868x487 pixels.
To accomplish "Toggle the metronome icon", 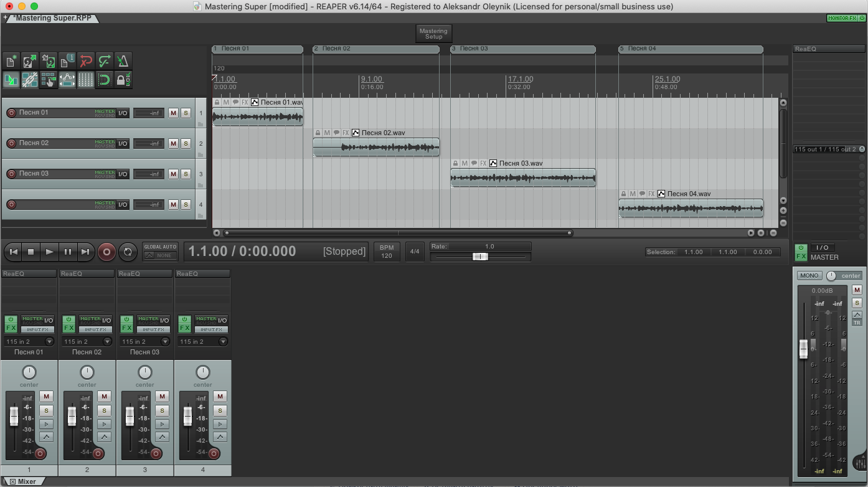I will click(123, 60).
